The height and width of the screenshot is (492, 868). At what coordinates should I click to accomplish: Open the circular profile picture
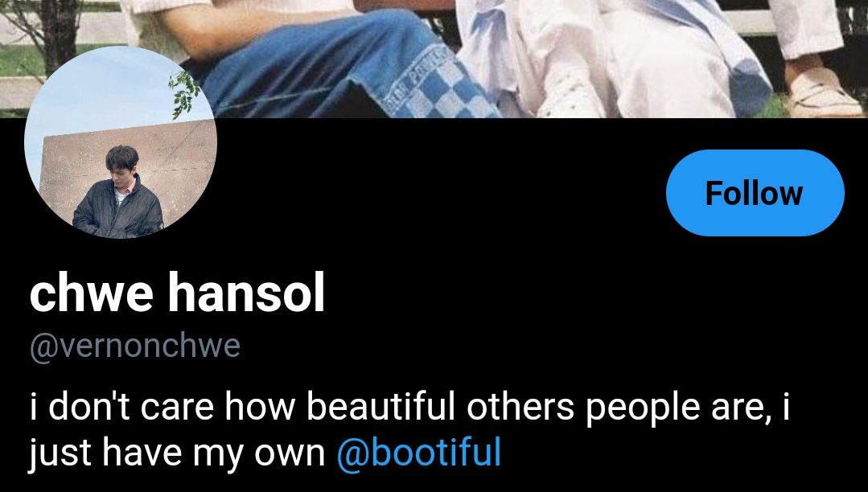pyautogui.click(x=121, y=142)
